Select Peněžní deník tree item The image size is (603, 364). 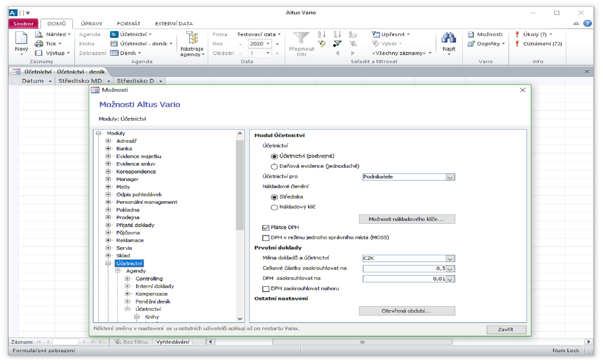pos(152,302)
